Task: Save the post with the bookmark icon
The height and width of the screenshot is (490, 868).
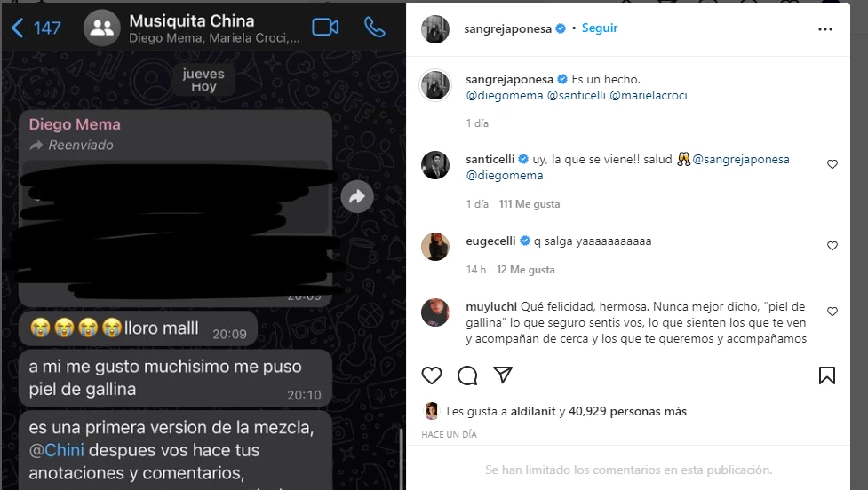Action: click(826, 375)
